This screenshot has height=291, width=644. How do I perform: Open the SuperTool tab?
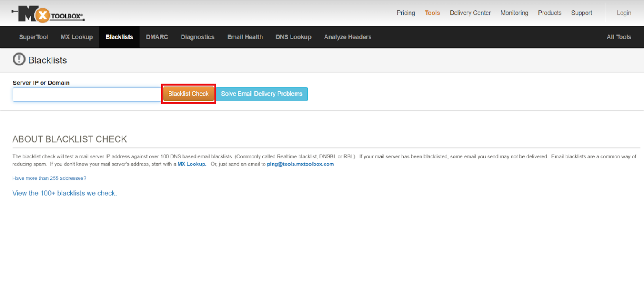33,37
